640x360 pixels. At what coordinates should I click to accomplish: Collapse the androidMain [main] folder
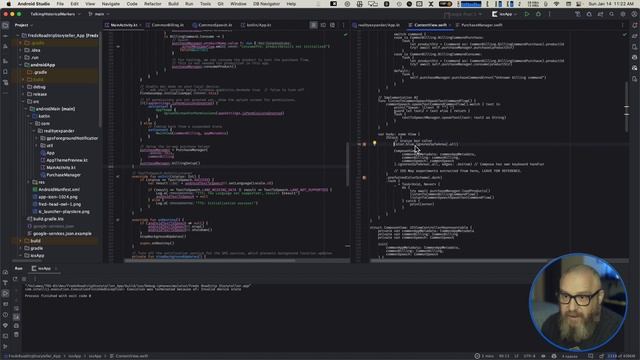(x=26, y=109)
